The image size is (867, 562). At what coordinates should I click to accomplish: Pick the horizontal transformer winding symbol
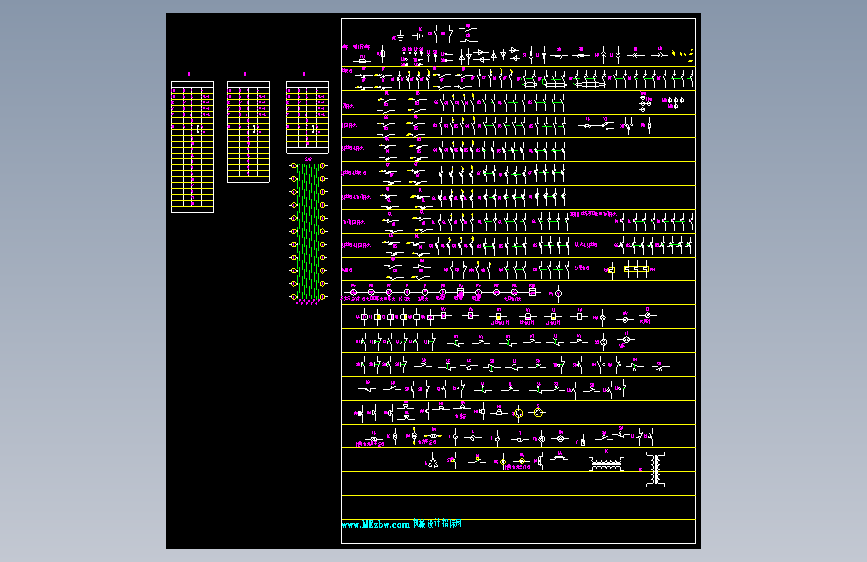click(x=607, y=464)
